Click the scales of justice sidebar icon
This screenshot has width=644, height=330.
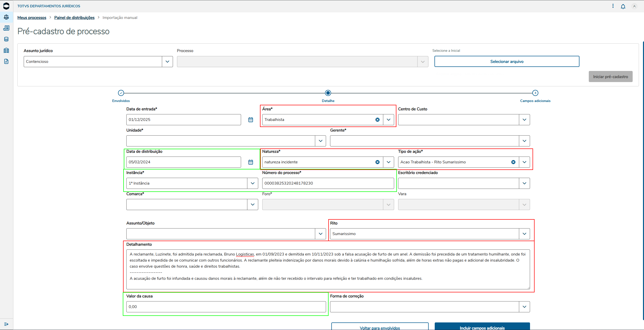(x=6, y=17)
